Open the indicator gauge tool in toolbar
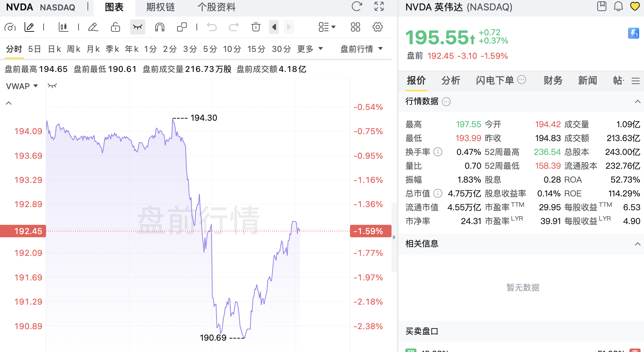The width and height of the screenshot is (644, 352). click(10, 27)
